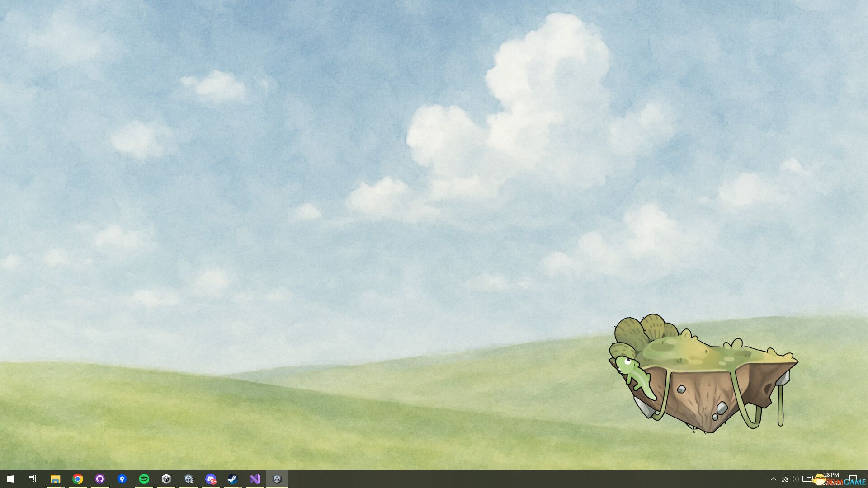Open Task View
This screenshot has height=488, width=868.
(x=32, y=479)
